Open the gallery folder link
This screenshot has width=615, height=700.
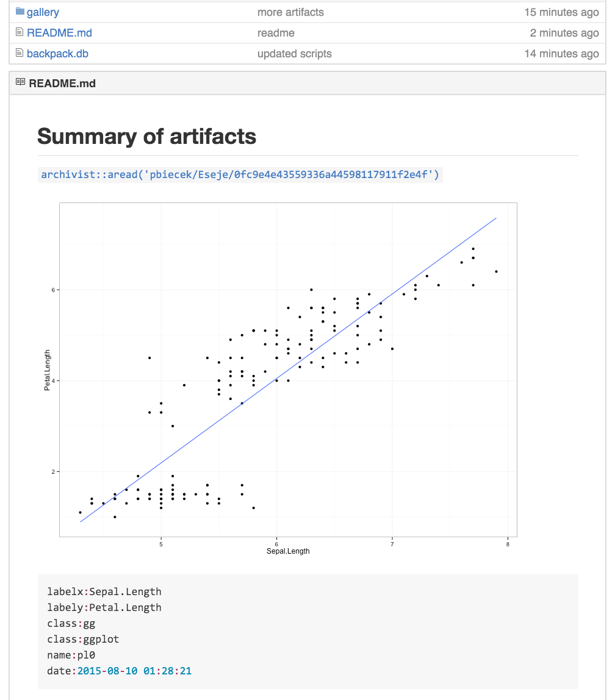tap(43, 12)
